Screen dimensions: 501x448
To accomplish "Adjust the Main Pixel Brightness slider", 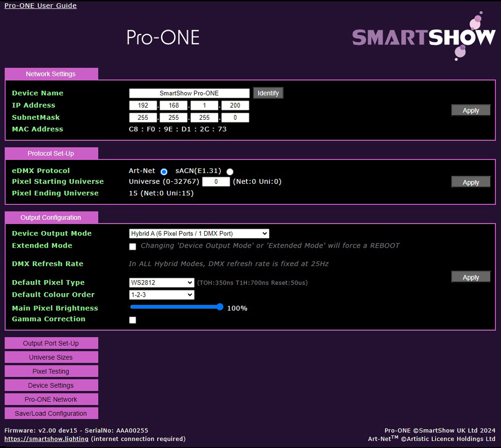I will click(x=175, y=307).
